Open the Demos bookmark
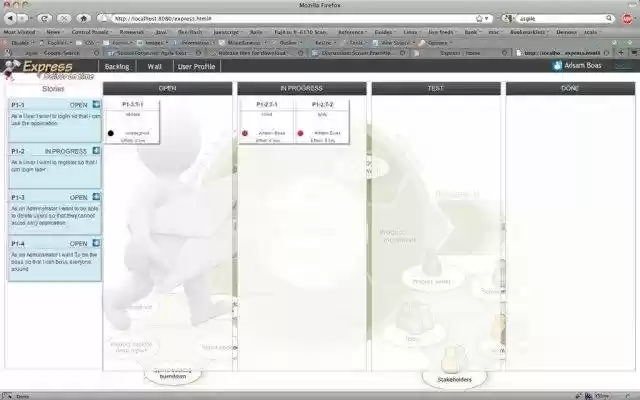Screen dimensions: 640x400 (x=566, y=32)
